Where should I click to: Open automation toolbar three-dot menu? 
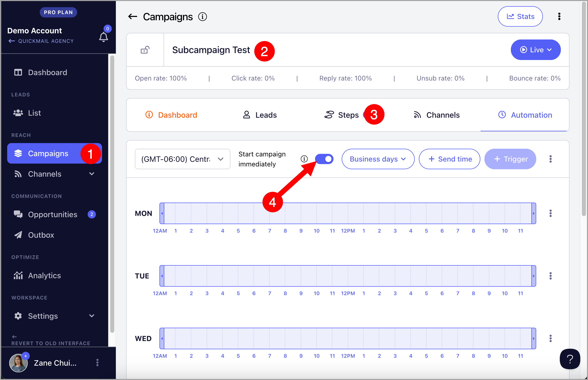(550, 159)
